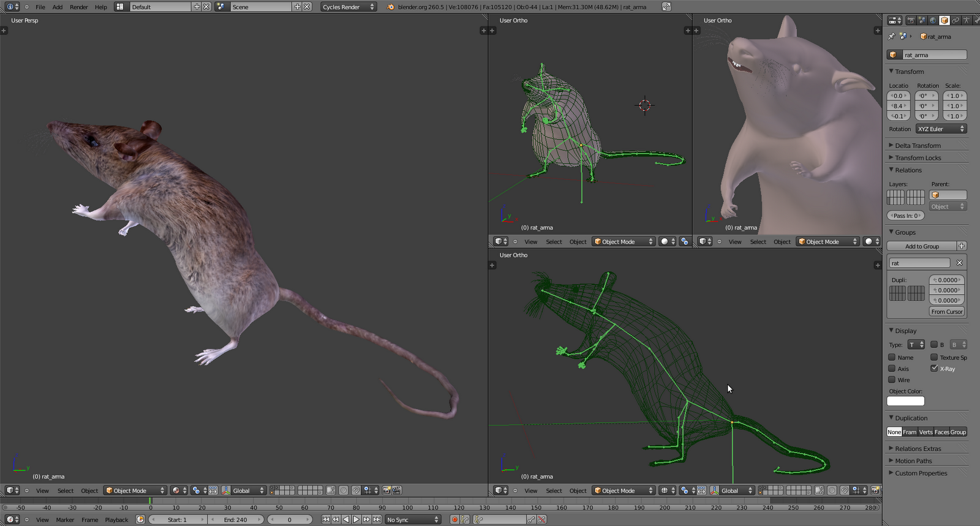This screenshot has height=526, width=980.
Task: Click the From Cursor button
Action: click(x=947, y=312)
